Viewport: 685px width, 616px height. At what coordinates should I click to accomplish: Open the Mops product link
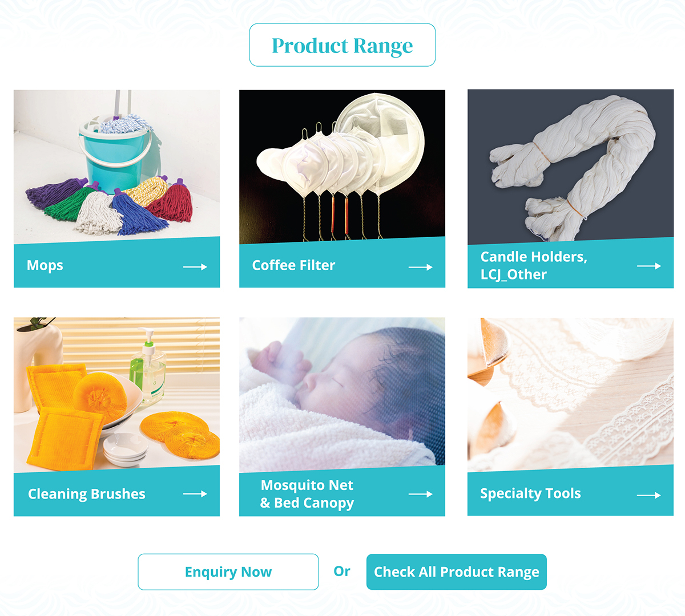(45, 265)
